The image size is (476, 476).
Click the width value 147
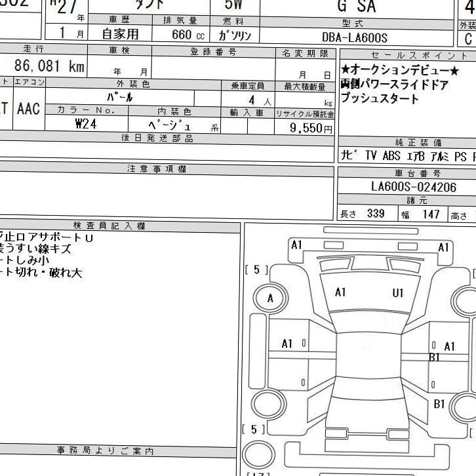(x=431, y=214)
